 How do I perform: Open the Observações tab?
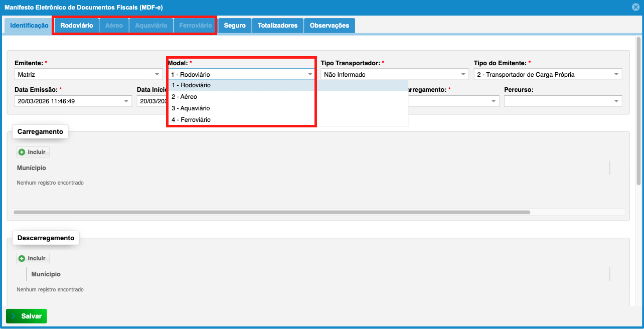point(329,26)
